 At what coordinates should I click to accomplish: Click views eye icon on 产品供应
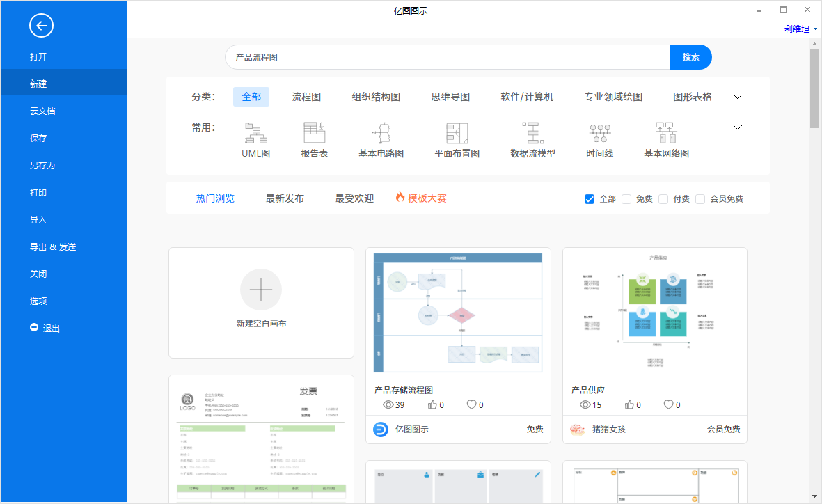585,405
